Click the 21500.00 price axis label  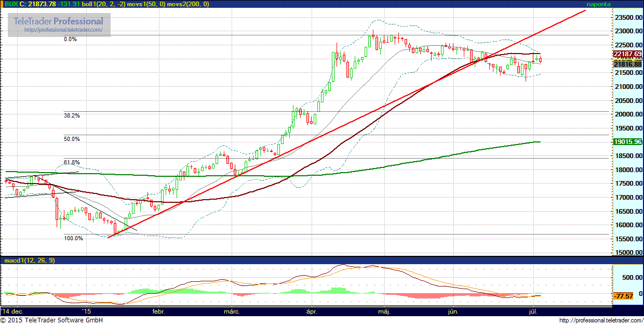(628, 73)
